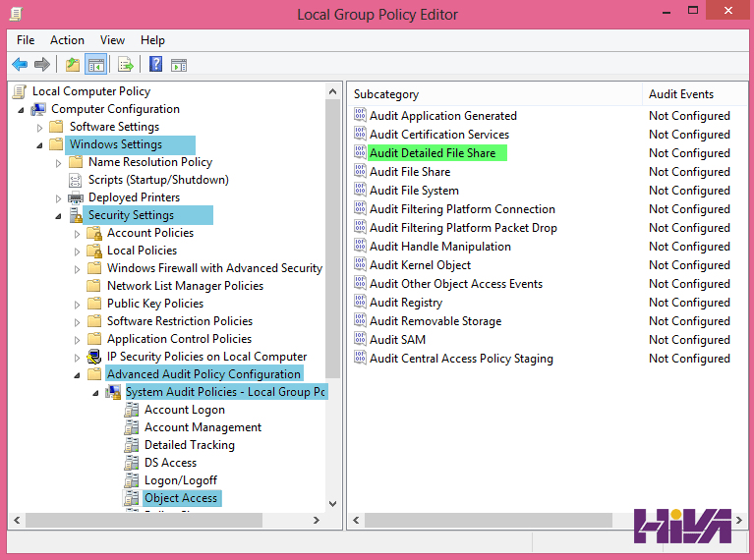Expand the Account Policies node
This screenshot has height=560, width=754.
pyautogui.click(x=78, y=234)
